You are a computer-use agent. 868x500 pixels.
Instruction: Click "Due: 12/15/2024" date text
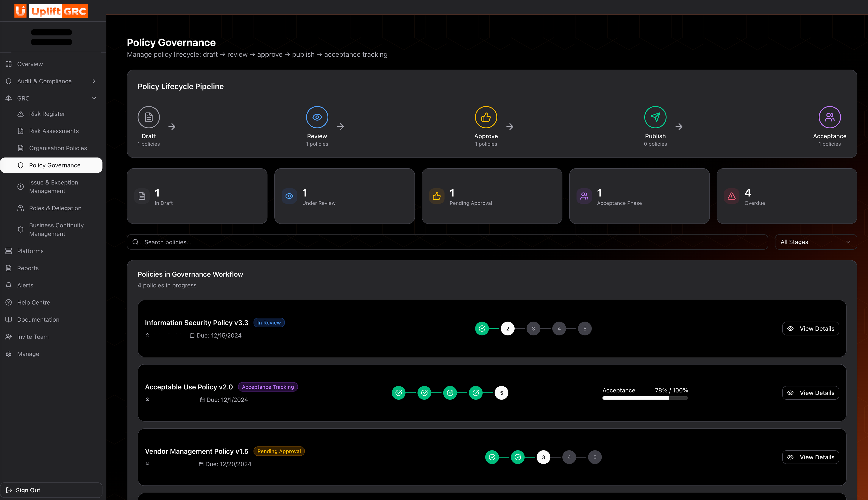[219, 336]
